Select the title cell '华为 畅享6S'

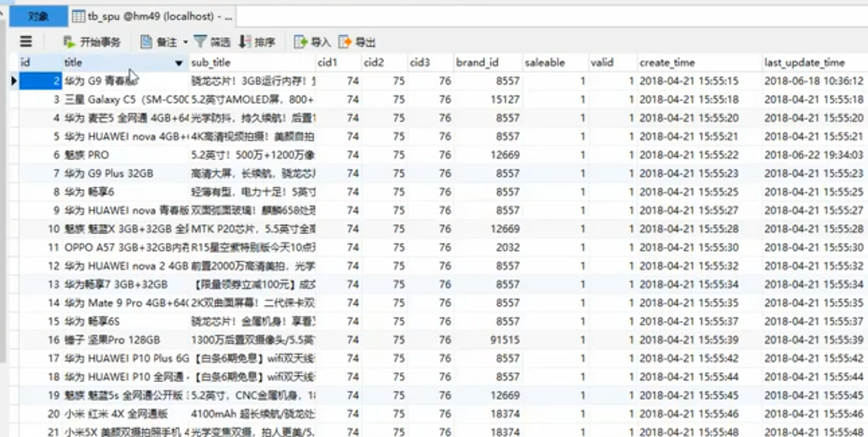tap(125, 321)
